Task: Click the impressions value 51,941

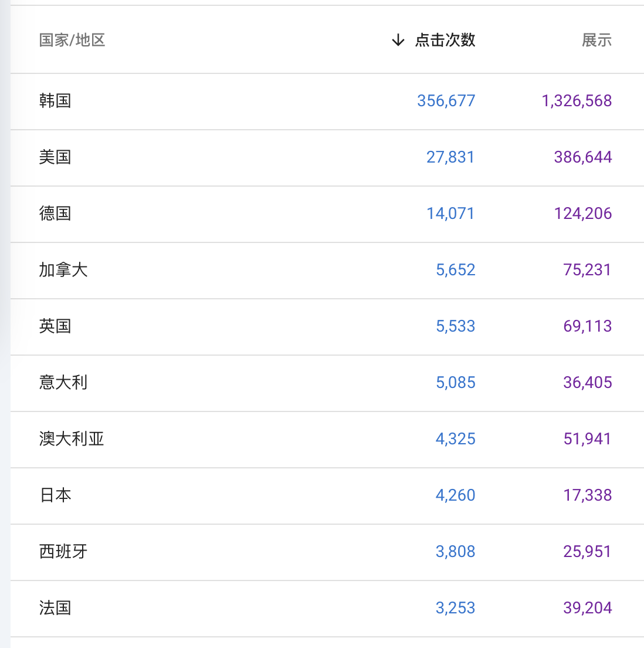Action: click(588, 439)
